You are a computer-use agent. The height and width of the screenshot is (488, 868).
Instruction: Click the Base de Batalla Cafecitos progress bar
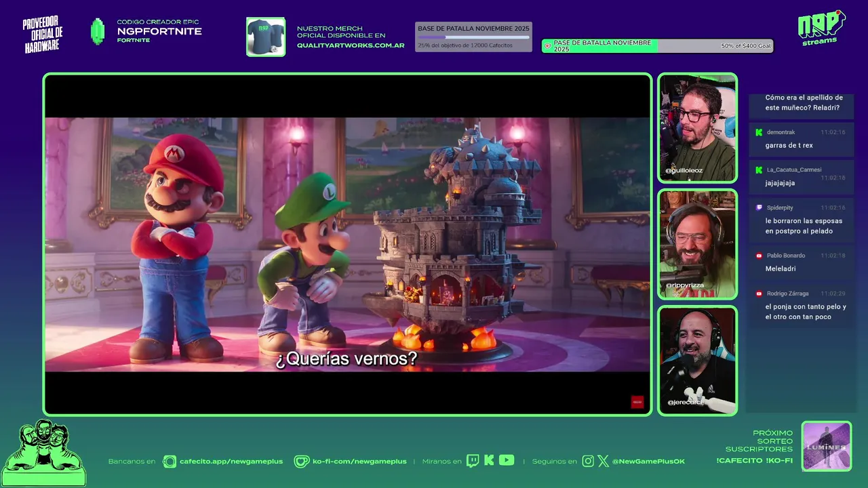coord(473,37)
